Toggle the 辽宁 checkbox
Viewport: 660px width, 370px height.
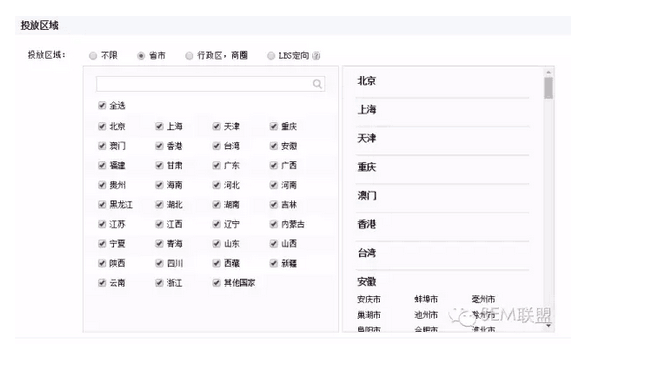point(216,224)
